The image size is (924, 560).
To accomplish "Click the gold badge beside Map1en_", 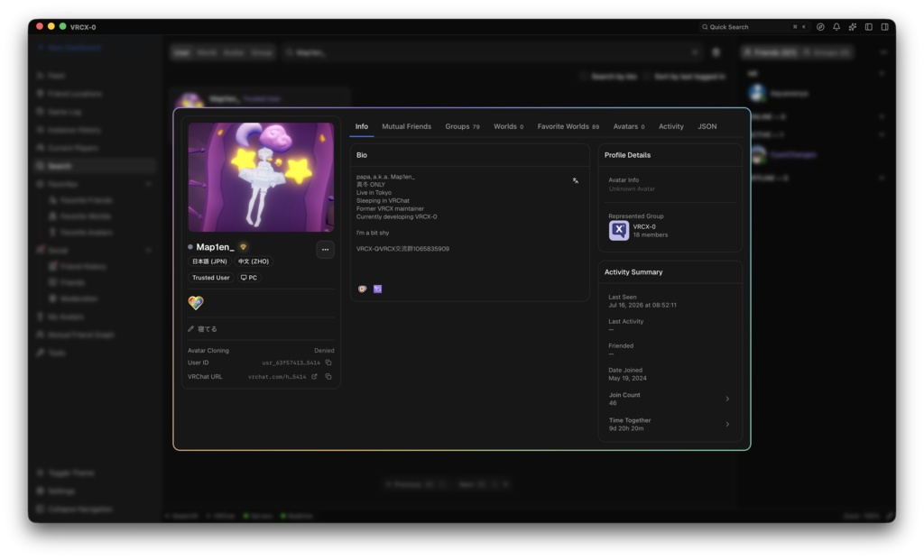I will [243, 247].
